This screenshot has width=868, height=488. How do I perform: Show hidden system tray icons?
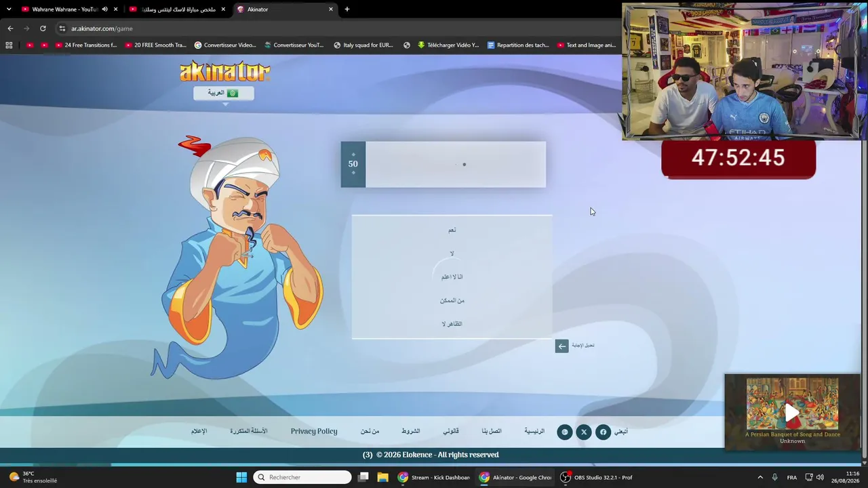[x=760, y=477]
